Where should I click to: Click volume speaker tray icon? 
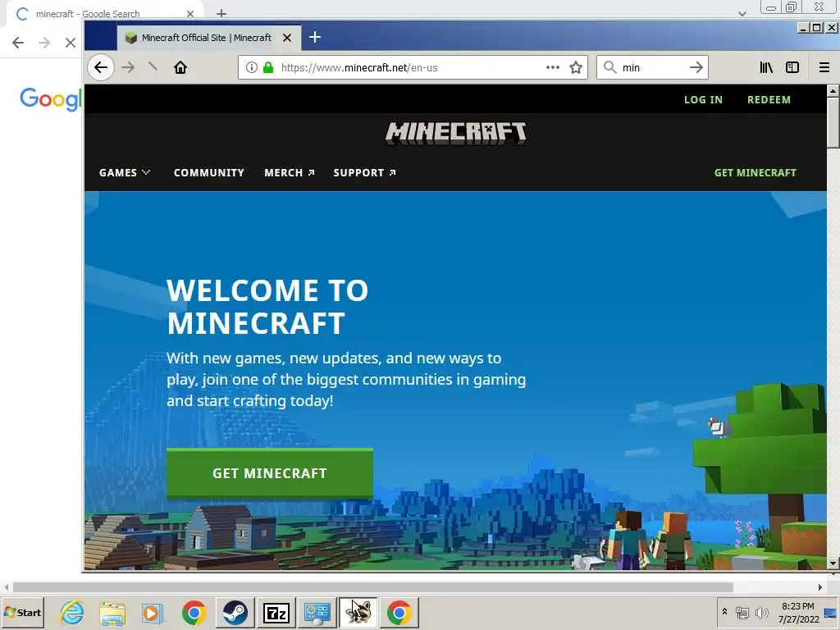pyautogui.click(x=761, y=612)
